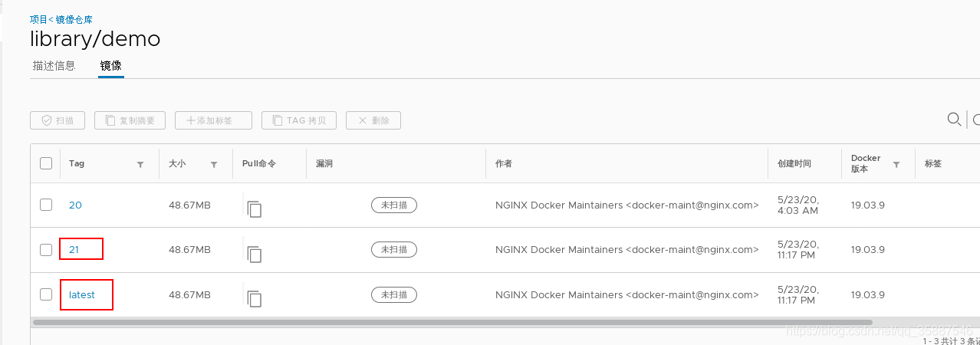This screenshot has height=345, width=980.
Task: Filter the 大小 size column
Action: tap(214, 164)
